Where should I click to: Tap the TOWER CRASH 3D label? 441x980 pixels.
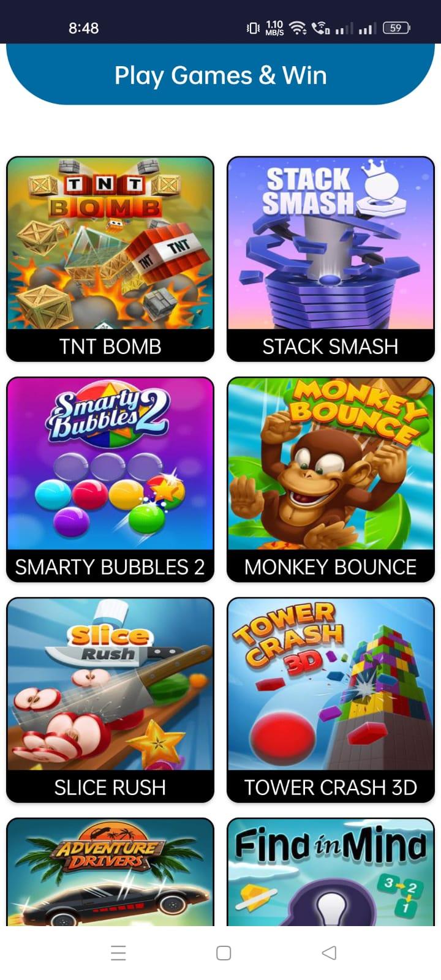(x=331, y=788)
